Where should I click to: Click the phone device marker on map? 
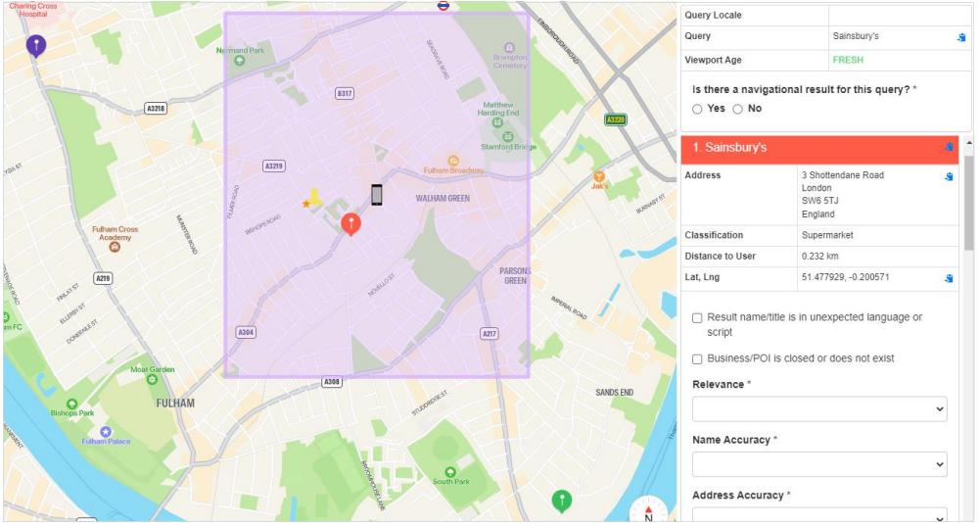(x=377, y=195)
